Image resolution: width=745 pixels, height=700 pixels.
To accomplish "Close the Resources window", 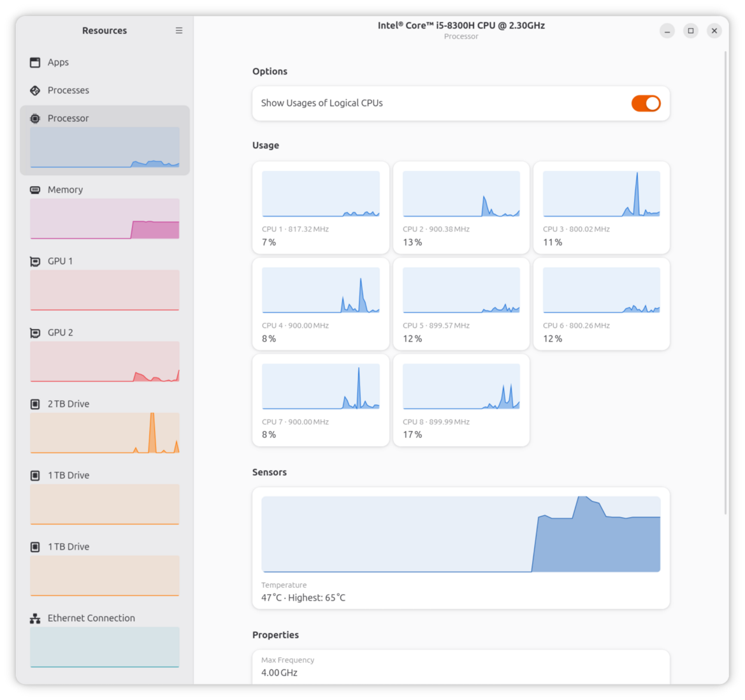I will pyautogui.click(x=714, y=31).
